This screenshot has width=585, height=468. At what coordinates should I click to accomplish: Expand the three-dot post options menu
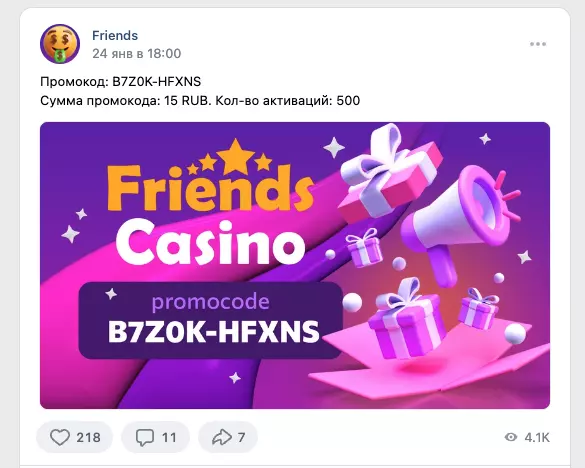(x=538, y=44)
